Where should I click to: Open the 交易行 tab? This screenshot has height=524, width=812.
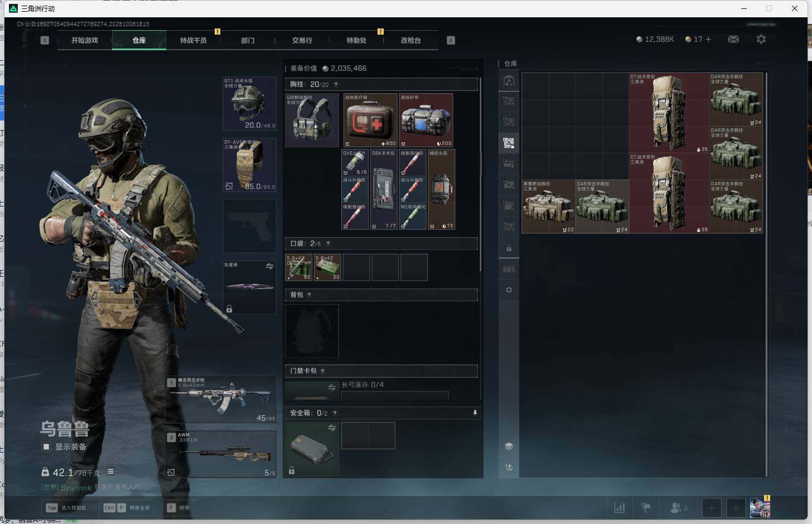[x=302, y=40]
